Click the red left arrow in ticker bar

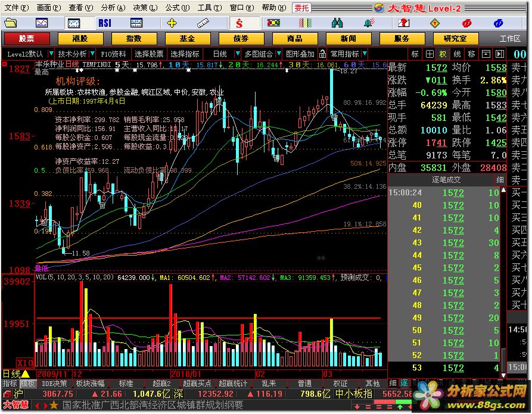37,405
